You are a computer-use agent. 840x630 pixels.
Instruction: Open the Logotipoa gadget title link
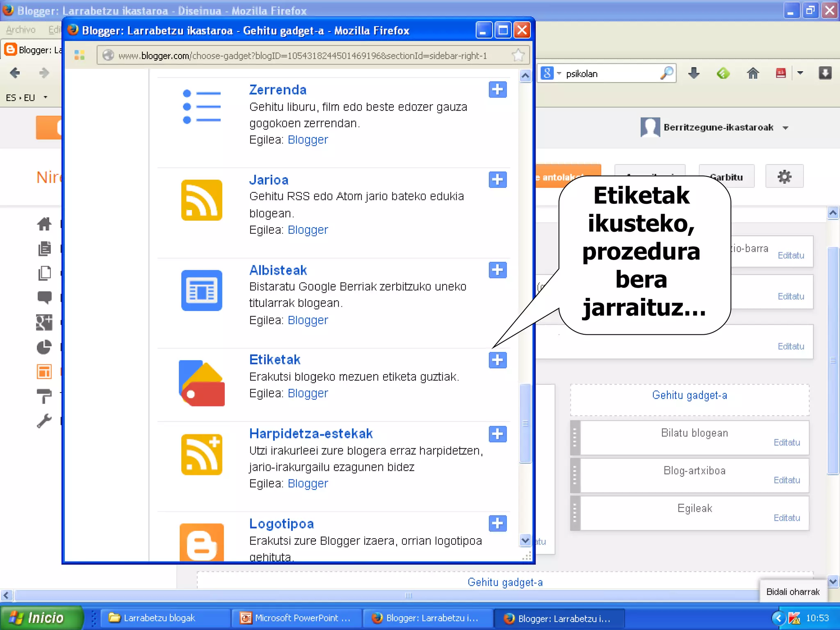[281, 524]
